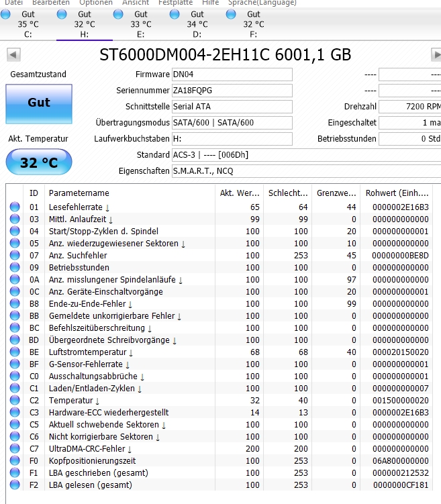
Task: Open the Sprache(Language) menu
Action: [262, 3]
